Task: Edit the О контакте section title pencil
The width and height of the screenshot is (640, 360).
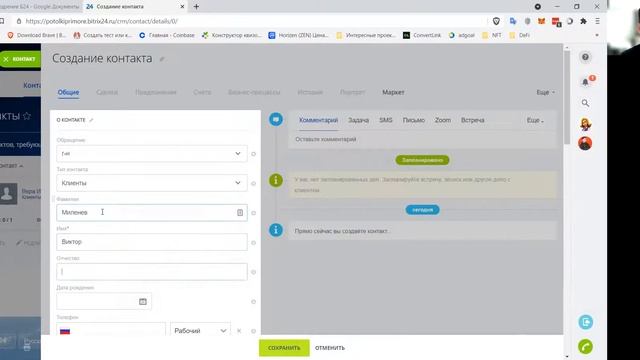Action: pyautogui.click(x=91, y=120)
